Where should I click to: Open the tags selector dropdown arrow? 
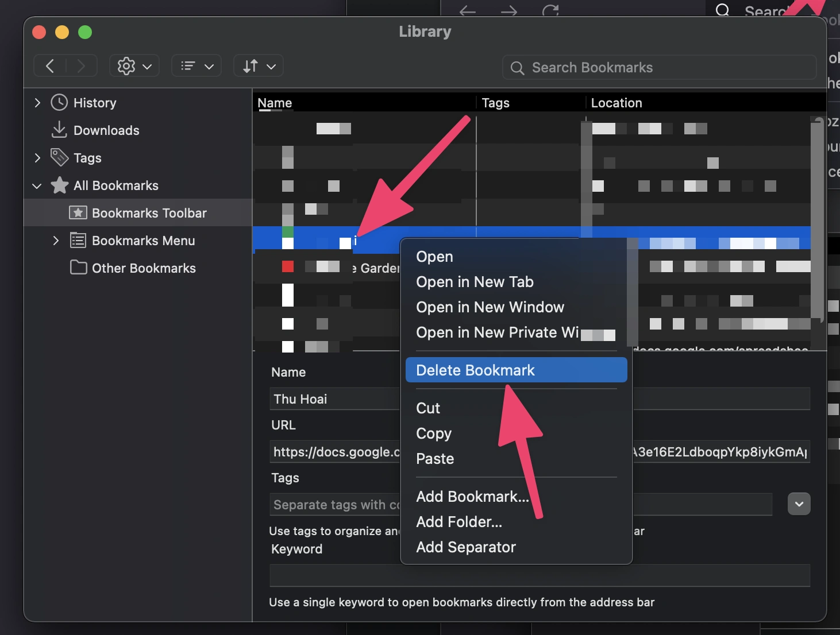tap(799, 504)
